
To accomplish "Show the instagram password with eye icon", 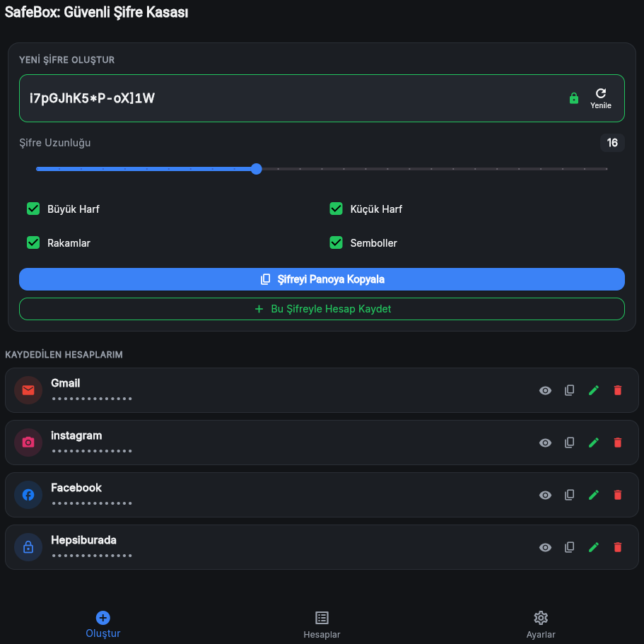I will coord(545,443).
